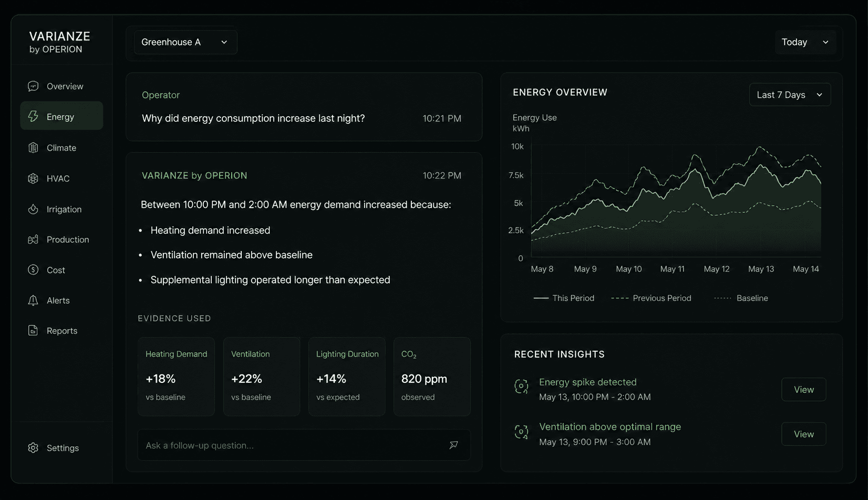Open the Overview section
This screenshot has height=500, width=868.
tap(61, 86)
